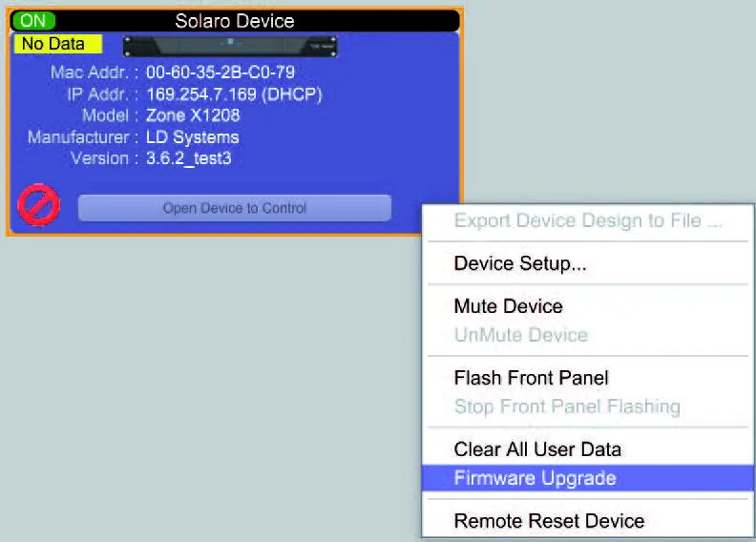Click version value 3.6.2_test3

[x=188, y=158]
